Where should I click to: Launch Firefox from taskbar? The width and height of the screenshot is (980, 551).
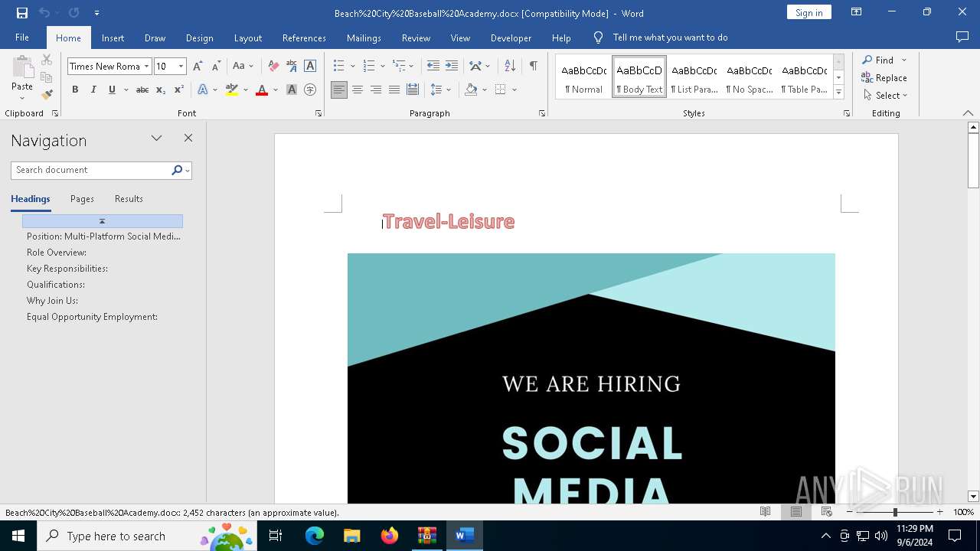[x=390, y=536]
